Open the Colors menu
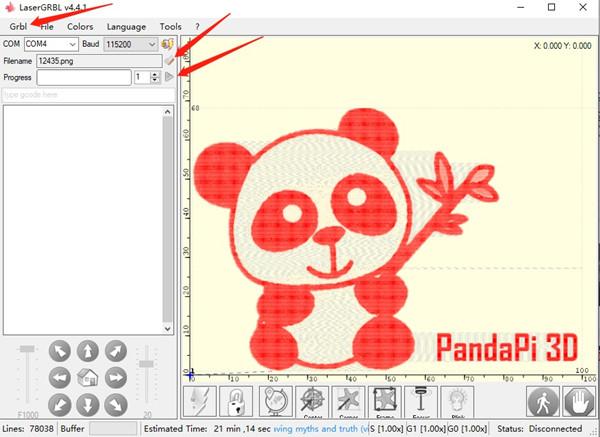The image size is (600, 437). [80, 26]
